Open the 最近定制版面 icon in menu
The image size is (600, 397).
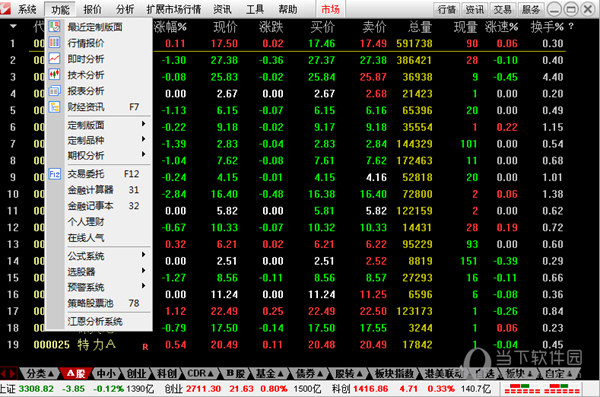click(54, 26)
